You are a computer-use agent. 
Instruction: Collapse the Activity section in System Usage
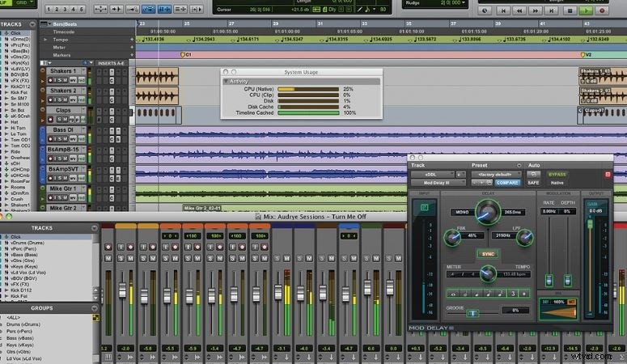(x=226, y=81)
